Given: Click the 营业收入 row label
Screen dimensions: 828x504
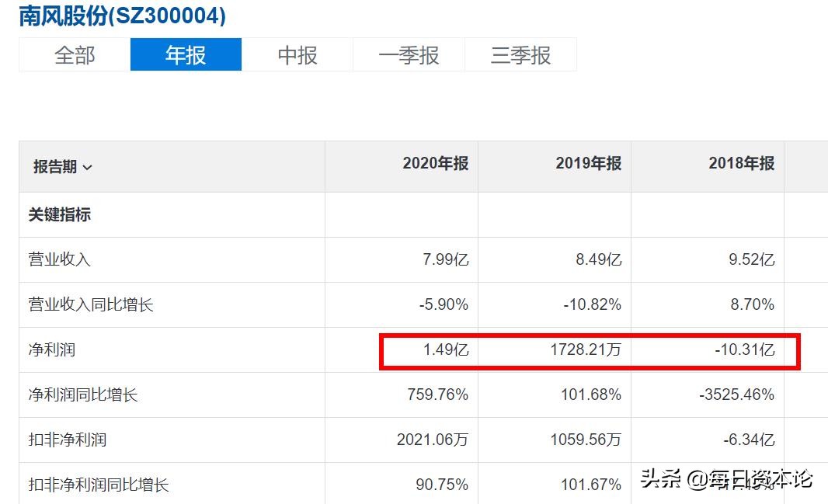Looking at the screenshot, I should click(60, 259).
